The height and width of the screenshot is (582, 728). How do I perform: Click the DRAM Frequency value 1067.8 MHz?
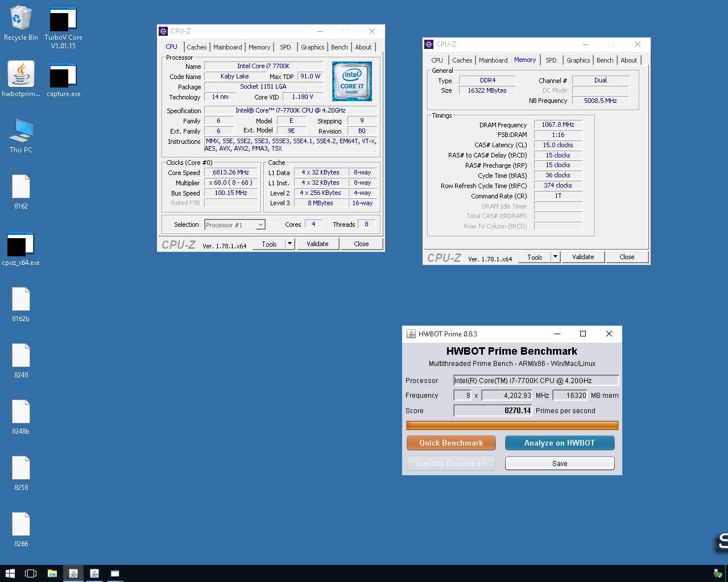(x=558, y=124)
